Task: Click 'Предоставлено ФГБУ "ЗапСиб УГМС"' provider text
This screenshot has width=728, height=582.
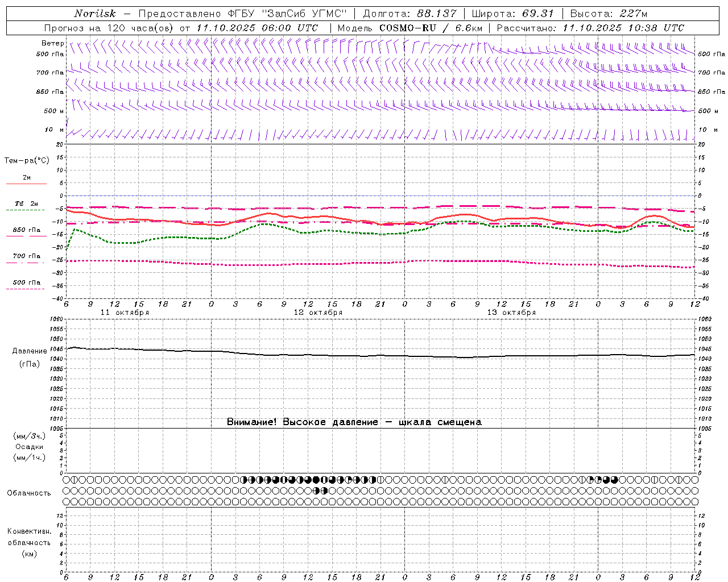Action: coord(243,14)
